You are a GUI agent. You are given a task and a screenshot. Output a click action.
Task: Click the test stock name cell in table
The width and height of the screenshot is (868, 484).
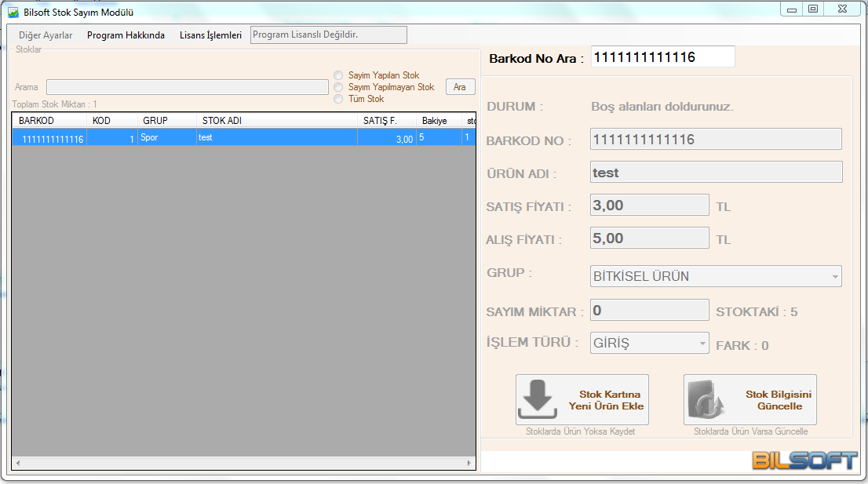click(x=277, y=138)
